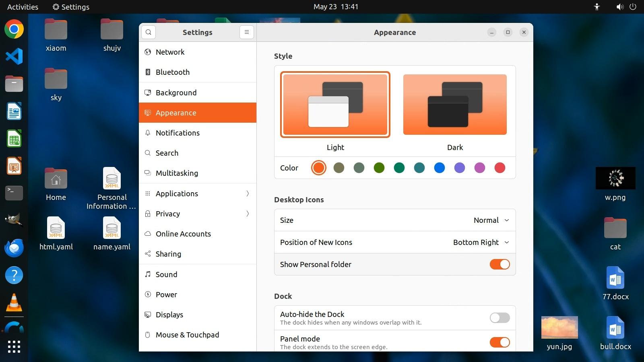The image size is (644, 362).
Task: Show applications grid in dock
Action: click(x=14, y=346)
